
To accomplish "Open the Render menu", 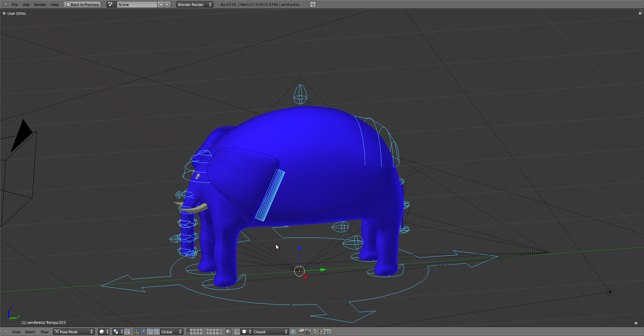I will point(40,4).
